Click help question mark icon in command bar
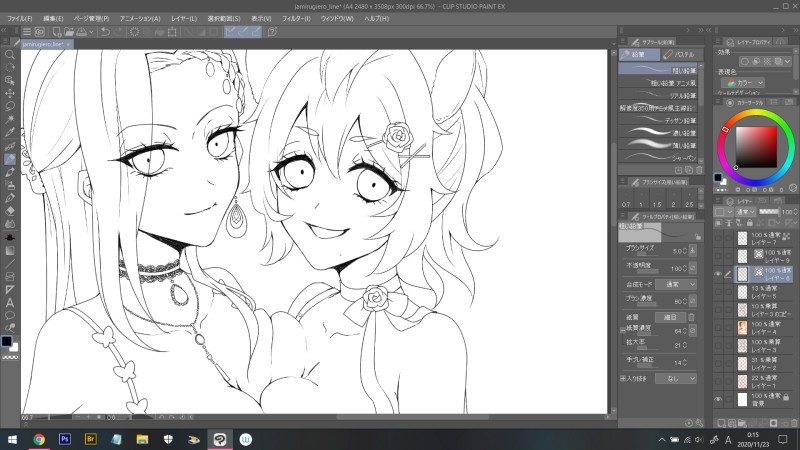 (272, 32)
